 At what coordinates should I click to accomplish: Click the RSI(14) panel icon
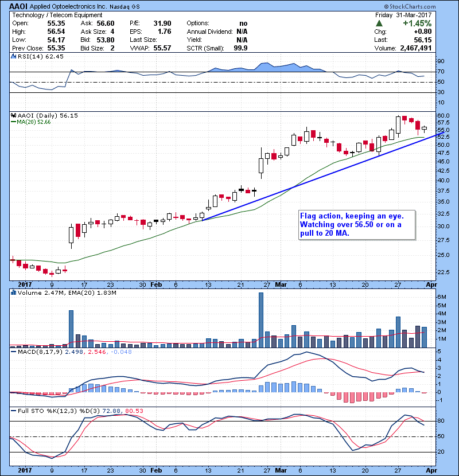[x=13, y=56]
